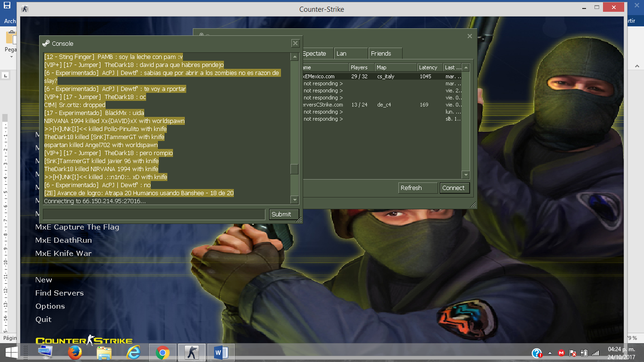Click Quit in the main menu
Image resolution: width=644 pixels, height=362 pixels.
pos(43,320)
